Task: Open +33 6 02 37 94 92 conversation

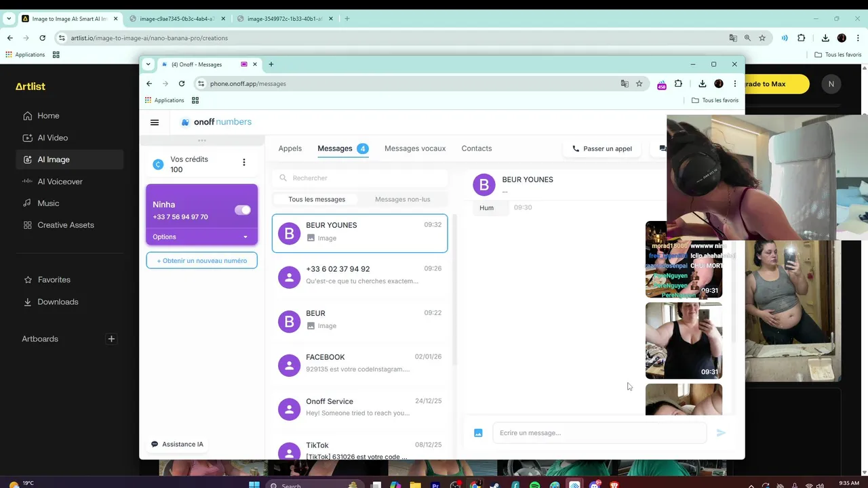Action: point(359,276)
